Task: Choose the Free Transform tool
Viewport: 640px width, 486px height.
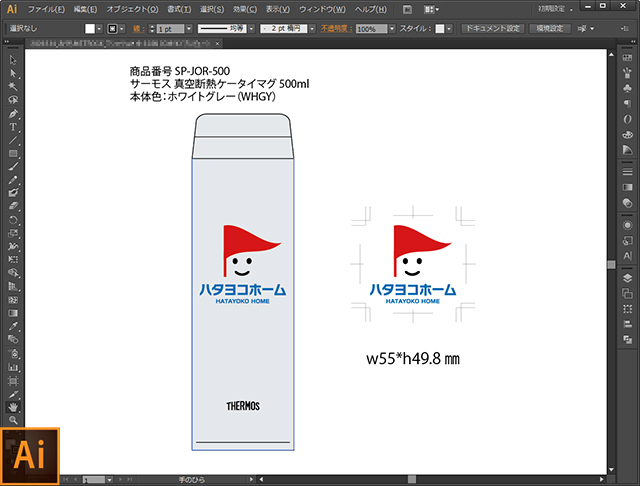Action: click(13, 260)
